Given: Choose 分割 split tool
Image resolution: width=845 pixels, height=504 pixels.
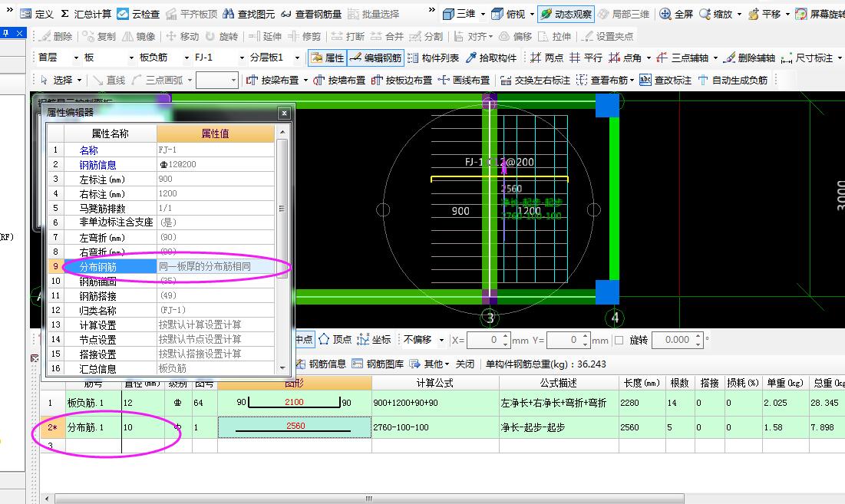Looking at the screenshot, I should click(x=426, y=36).
